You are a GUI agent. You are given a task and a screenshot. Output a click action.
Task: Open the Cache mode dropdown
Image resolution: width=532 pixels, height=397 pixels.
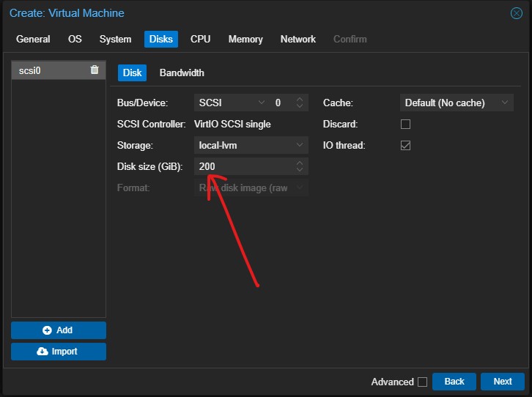[456, 103]
